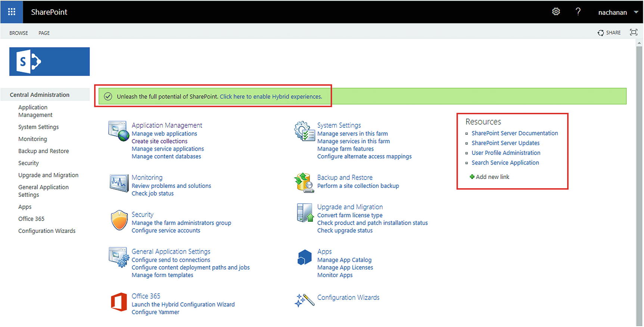
Task: Click the enable Hybrid experiences link
Action: click(x=271, y=96)
